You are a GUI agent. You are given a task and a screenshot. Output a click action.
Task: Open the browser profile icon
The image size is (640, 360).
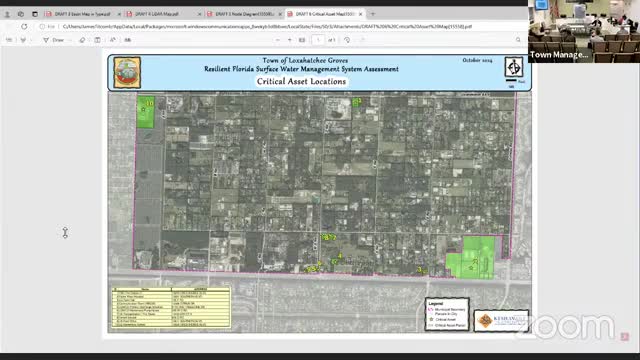[7, 14]
